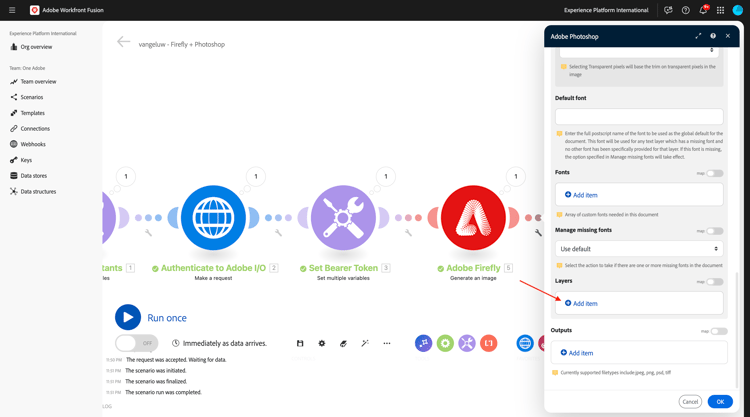Open the more options ellipsis icon
This screenshot has height=417, width=750.
point(387,343)
